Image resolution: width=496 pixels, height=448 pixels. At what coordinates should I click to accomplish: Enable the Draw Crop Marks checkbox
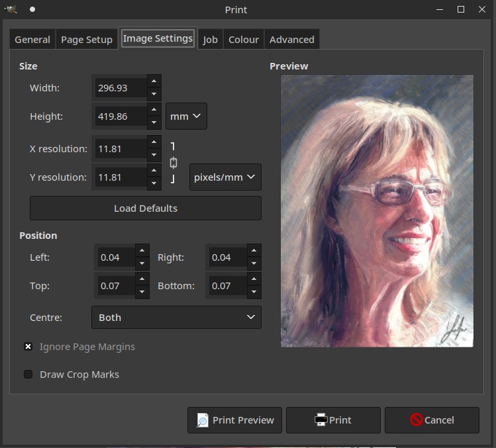(x=28, y=374)
